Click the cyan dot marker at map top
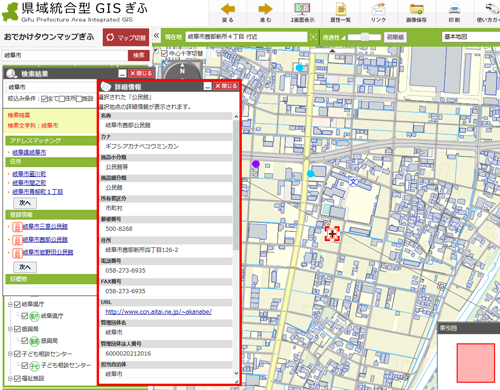Image resolution: width=500 pixels, height=390 pixels. 299,68
